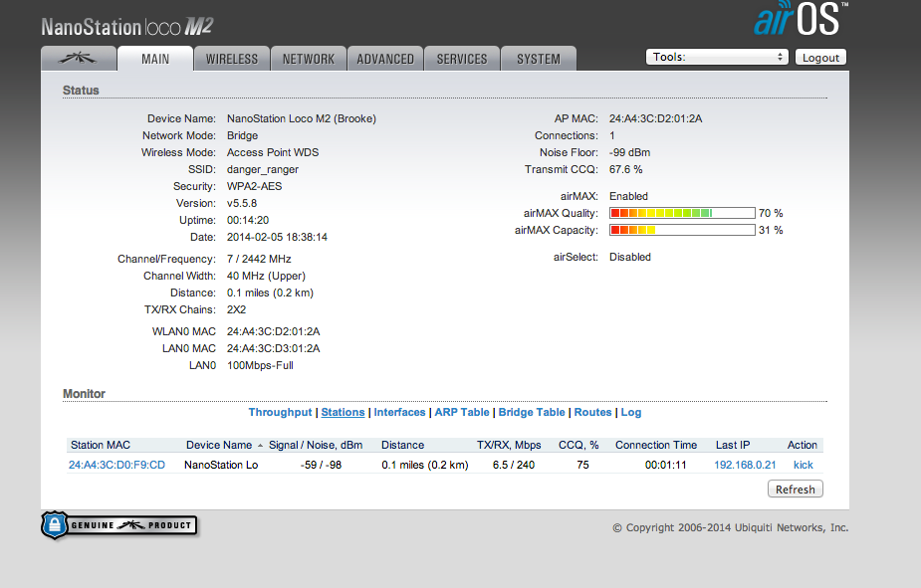Viewport: 921px width, 588px height.
Task: Open the ARP Table monitor view
Action: pyautogui.click(x=461, y=412)
